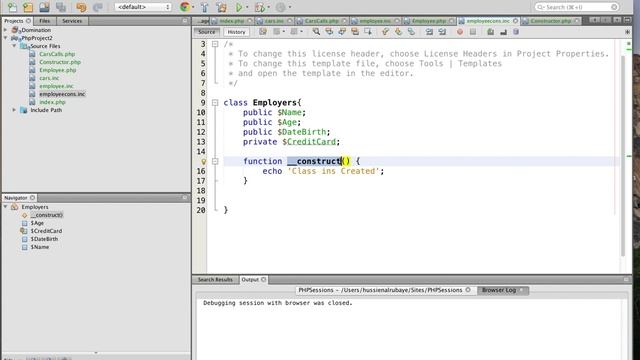
Task: Click the Shift Line Left icon
Action: pos(429,32)
